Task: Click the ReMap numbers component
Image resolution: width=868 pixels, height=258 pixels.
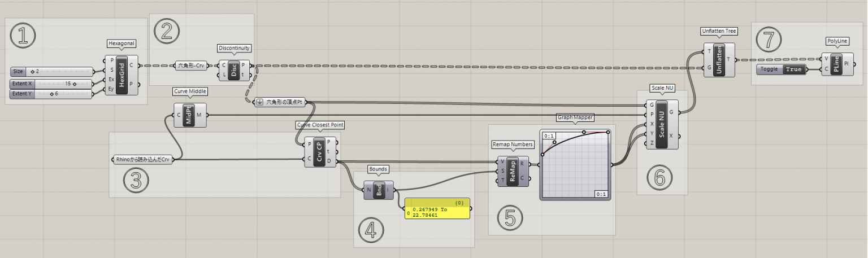Action: (x=513, y=170)
